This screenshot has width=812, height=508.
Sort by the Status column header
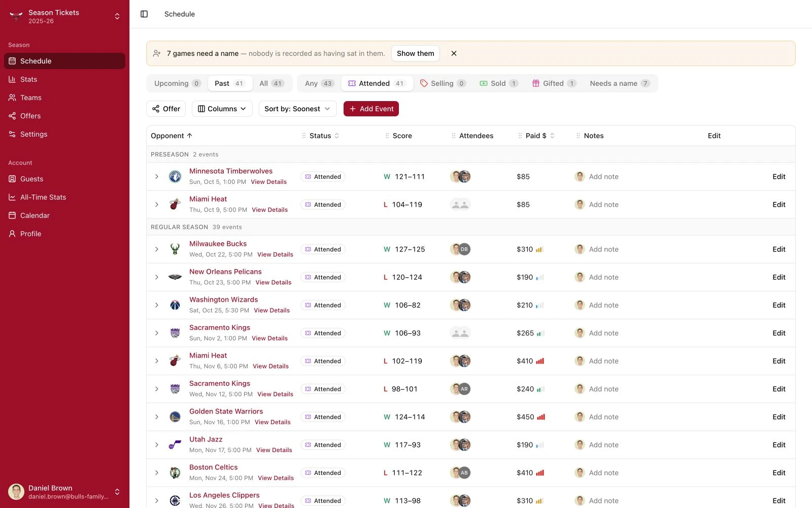324,136
